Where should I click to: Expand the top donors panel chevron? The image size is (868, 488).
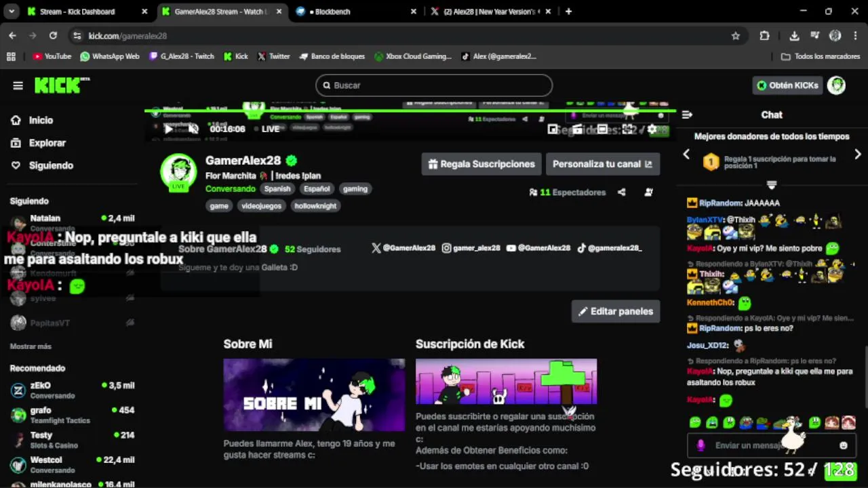click(772, 184)
